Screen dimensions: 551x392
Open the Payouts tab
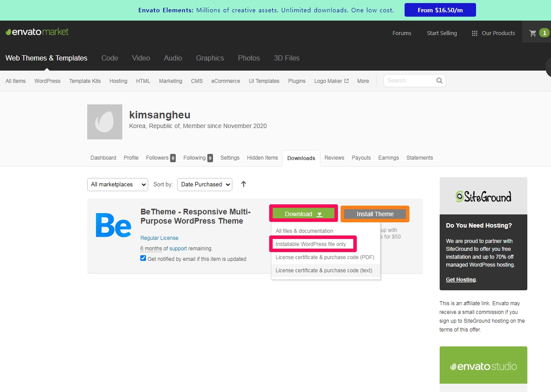coord(361,158)
